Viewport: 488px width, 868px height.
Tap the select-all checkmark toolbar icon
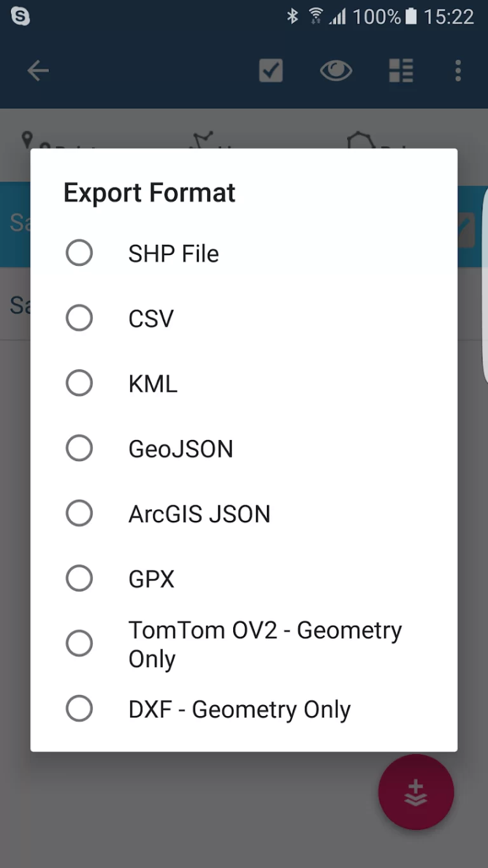[x=271, y=71]
